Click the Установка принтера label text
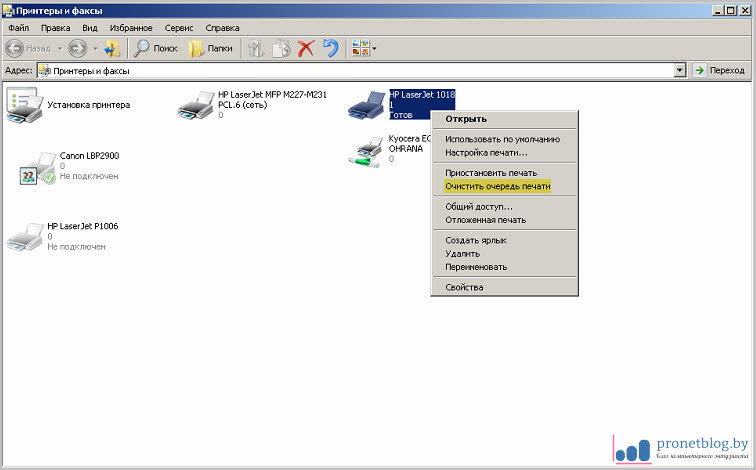This screenshot has height=470, width=756. [x=89, y=105]
